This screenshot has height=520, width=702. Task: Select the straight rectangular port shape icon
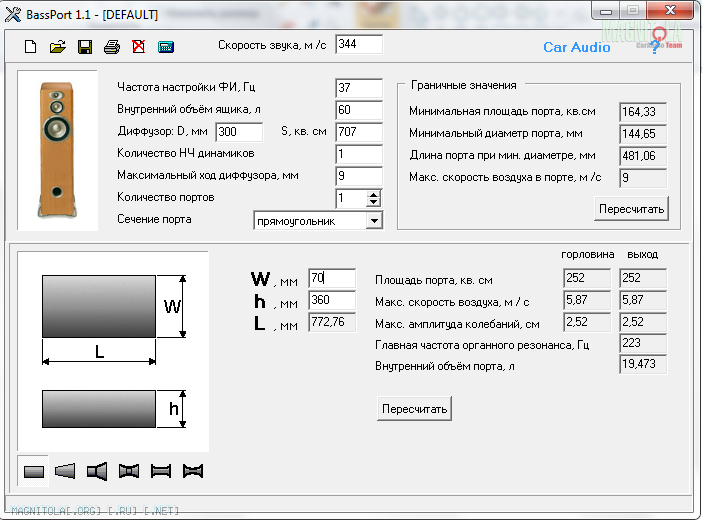pyautogui.click(x=34, y=471)
